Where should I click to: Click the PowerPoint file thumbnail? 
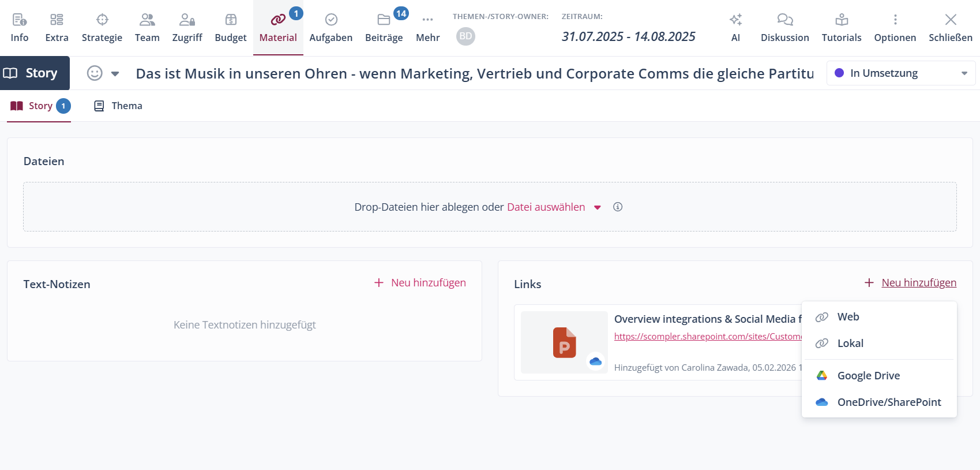564,342
